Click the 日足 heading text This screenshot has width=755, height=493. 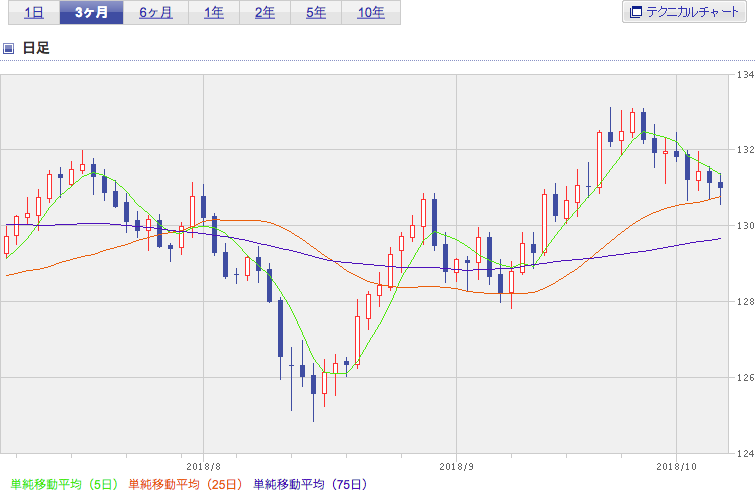36,48
